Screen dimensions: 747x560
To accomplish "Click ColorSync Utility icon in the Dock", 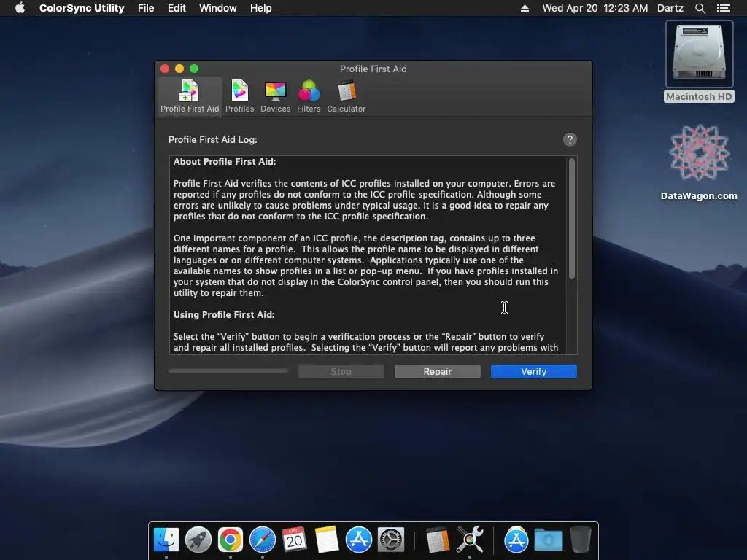I will 470,540.
